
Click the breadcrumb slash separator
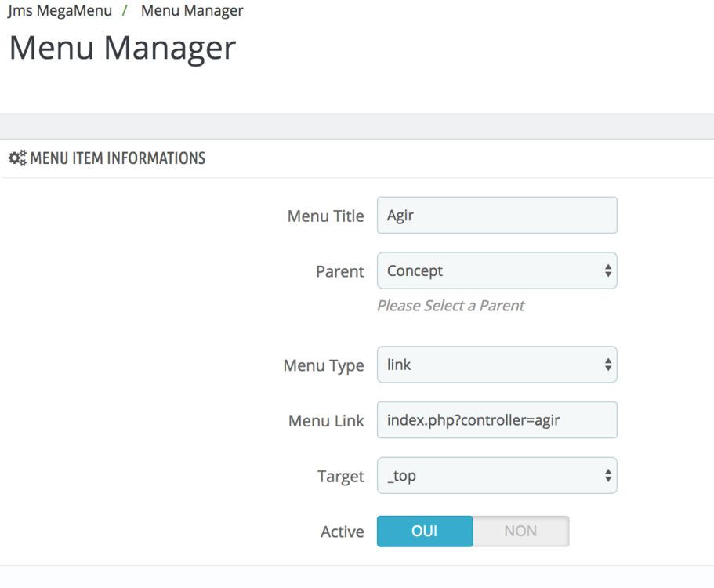125,11
